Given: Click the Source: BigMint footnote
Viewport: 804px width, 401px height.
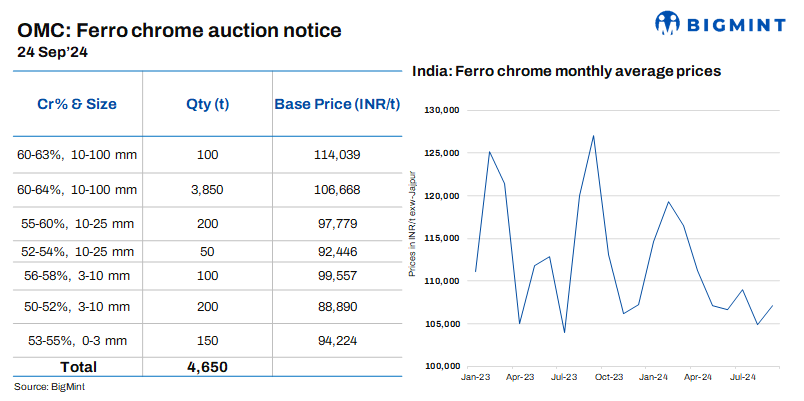Looking at the screenshot, I should [x=45, y=386].
